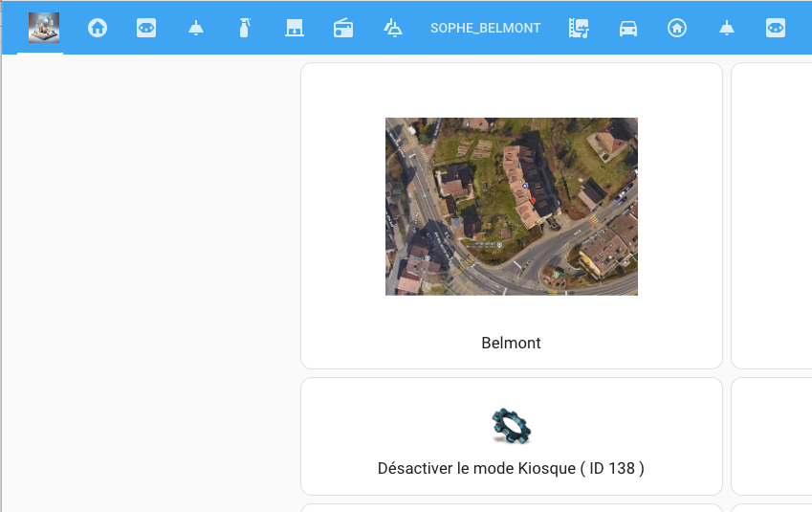Open the first tab with picture thumbnail
This screenshot has width=812, height=512.
[x=43, y=28]
